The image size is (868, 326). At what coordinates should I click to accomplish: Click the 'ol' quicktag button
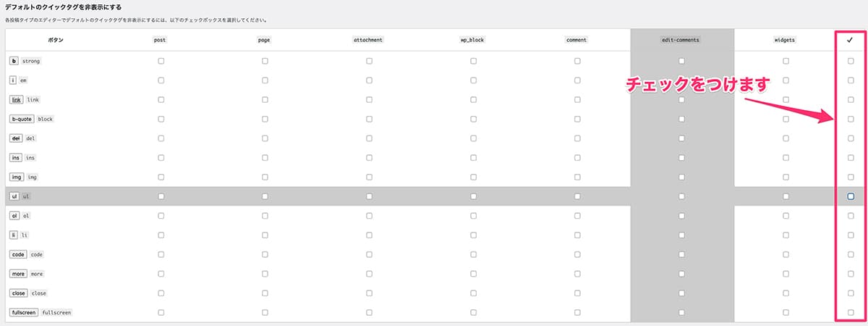pyautogui.click(x=14, y=216)
